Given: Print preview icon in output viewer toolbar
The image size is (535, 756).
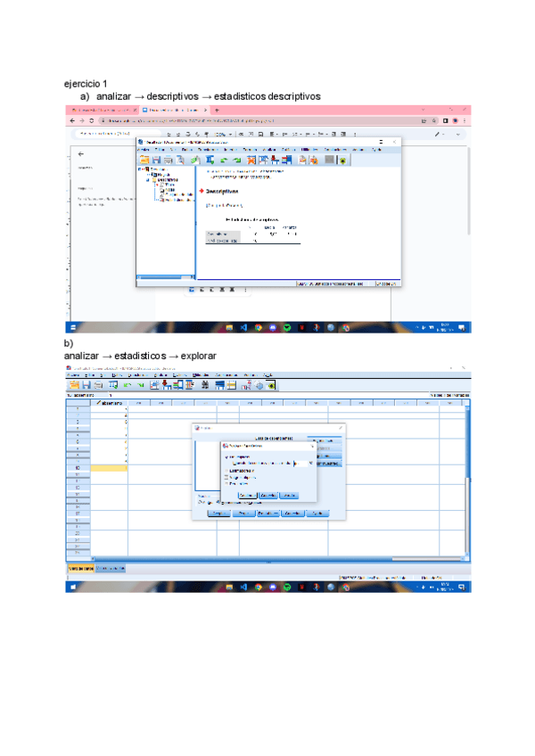Looking at the screenshot, I should tap(180, 160).
